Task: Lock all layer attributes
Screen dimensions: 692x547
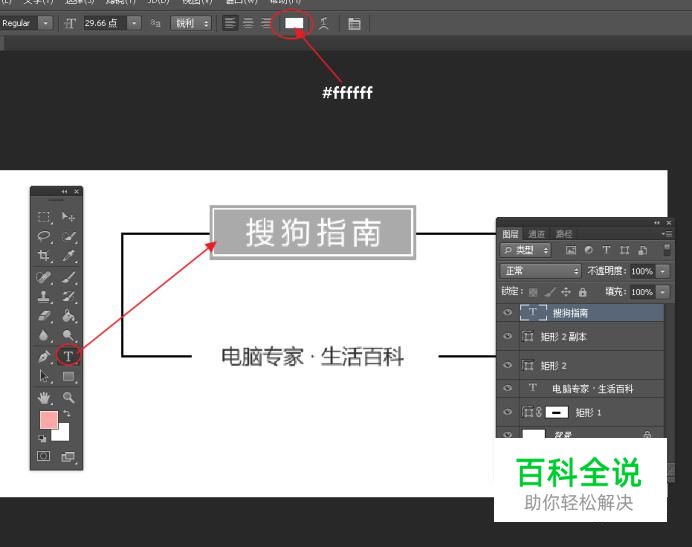Action: 583,292
